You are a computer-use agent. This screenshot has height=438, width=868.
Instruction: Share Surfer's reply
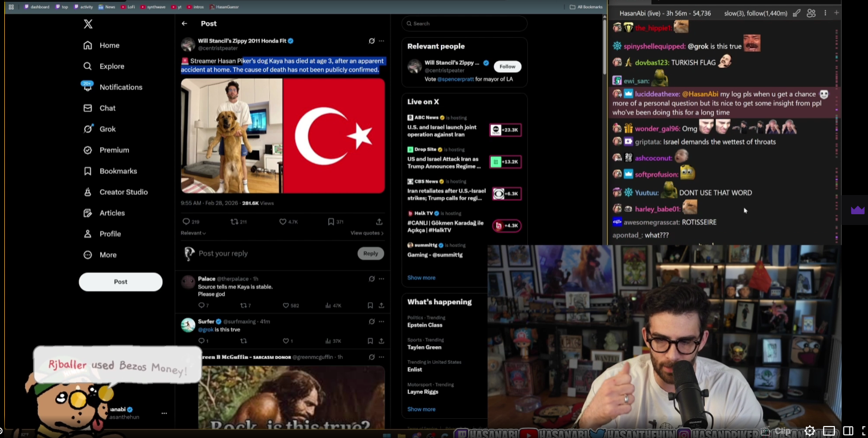coord(382,341)
